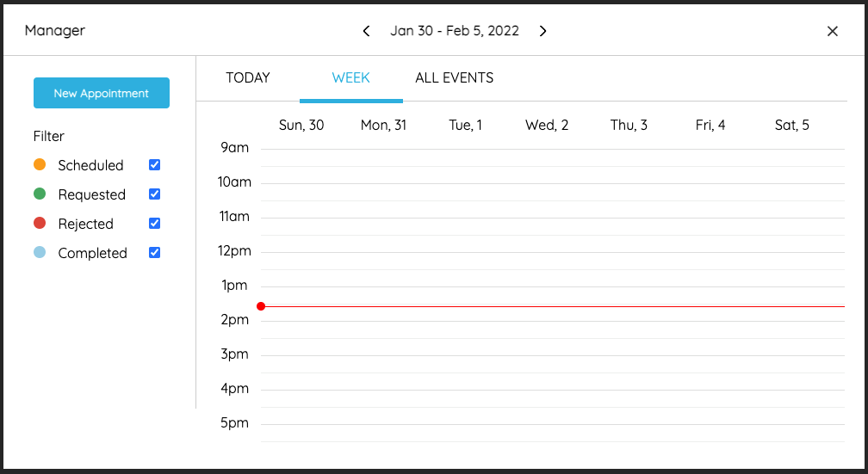This screenshot has height=474, width=868.
Task: Click the Jan 30 - Feb 5, 2022 date range
Action: 455,31
